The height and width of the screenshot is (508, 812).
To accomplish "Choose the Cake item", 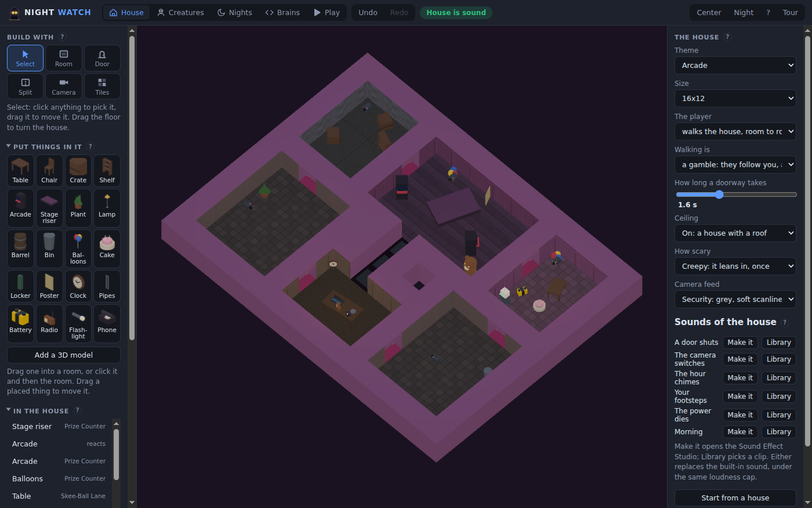I will tap(107, 248).
